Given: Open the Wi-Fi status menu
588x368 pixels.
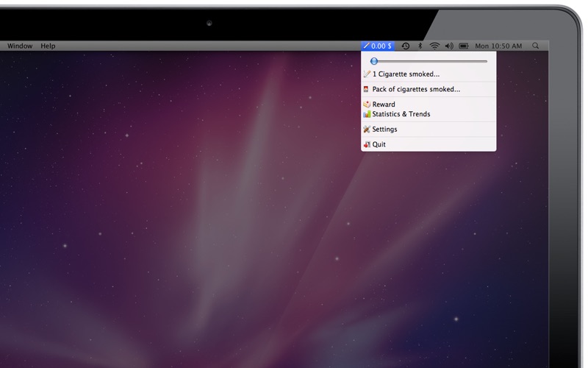Looking at the screenshot, I should tap(434, 46).
